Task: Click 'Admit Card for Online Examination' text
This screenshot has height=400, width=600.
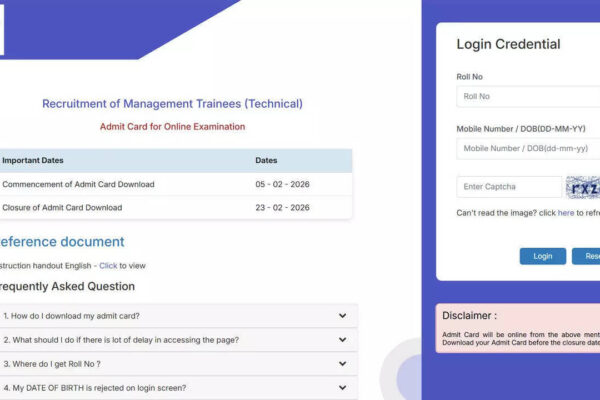Action: [173, 127]
